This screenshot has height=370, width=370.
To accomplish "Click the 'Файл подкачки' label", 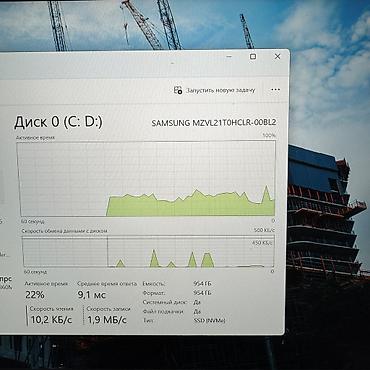I will 163,311.
